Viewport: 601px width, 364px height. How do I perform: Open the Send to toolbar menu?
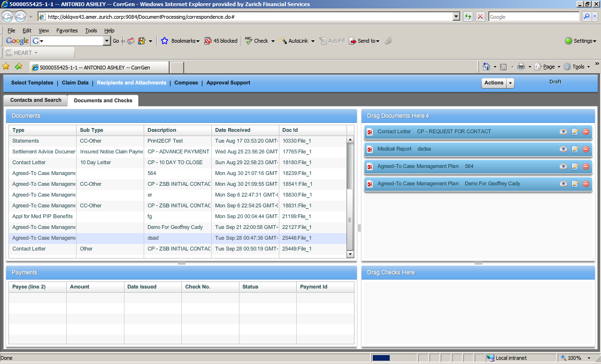coord(364,41)
